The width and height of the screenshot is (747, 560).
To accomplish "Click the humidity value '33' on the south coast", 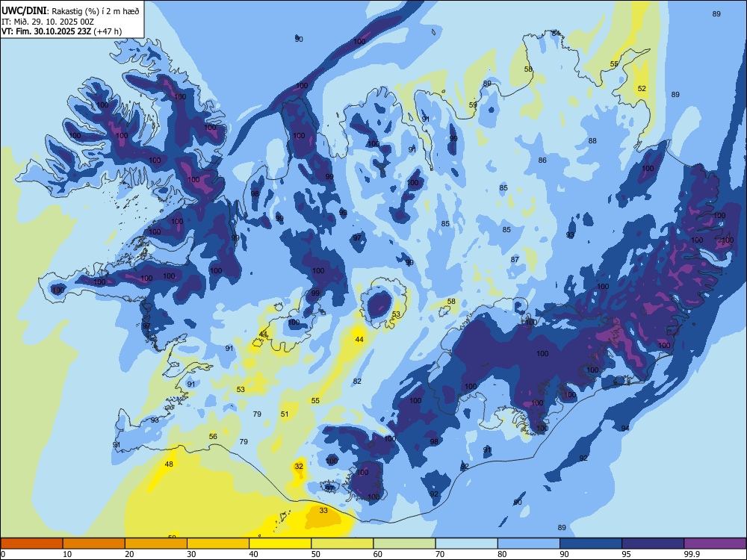I will (x=323, y=510).
